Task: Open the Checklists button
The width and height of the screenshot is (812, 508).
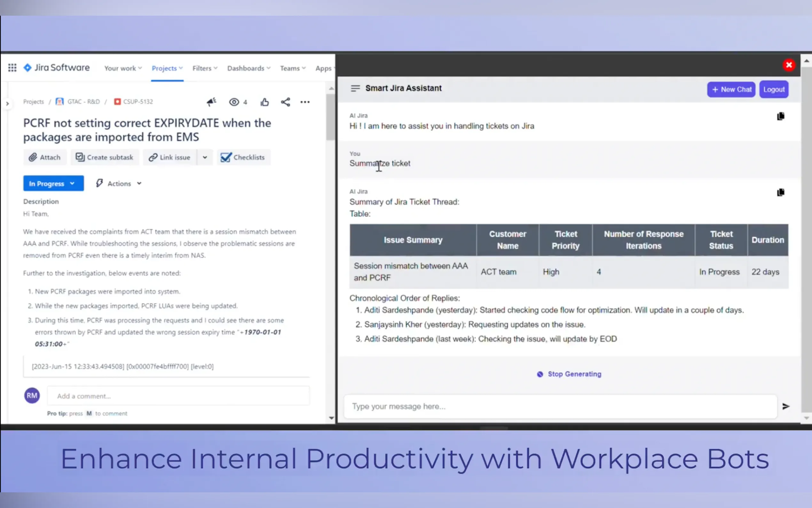Action: (243, 157)
